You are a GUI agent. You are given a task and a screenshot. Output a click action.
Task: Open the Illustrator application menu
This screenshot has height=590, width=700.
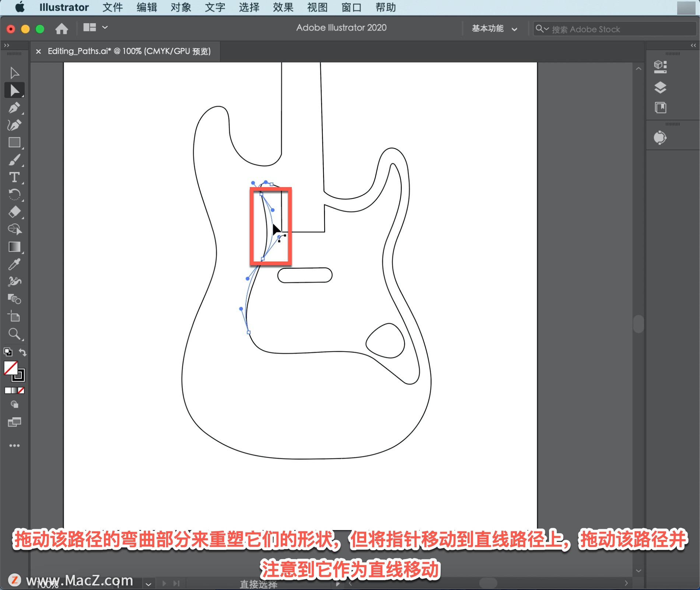coord(64,7)
